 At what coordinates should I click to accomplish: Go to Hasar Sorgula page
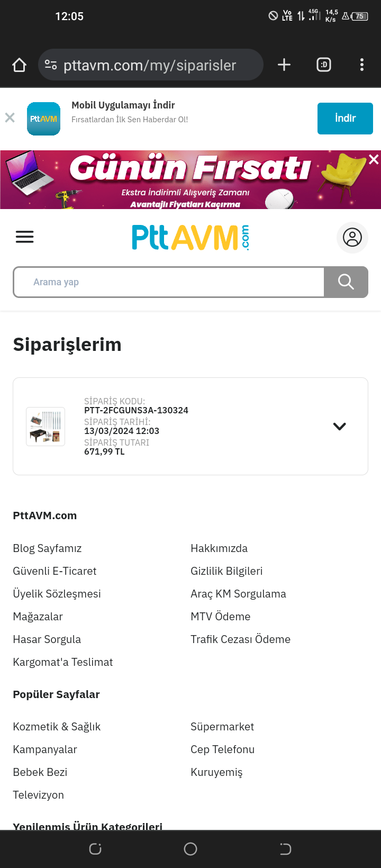coord(47,639)
